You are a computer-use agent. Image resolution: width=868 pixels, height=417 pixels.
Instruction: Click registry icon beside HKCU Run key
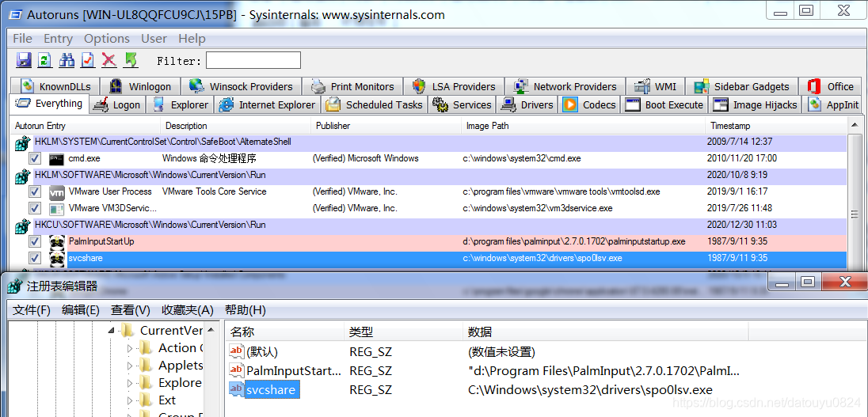[22, 226]
